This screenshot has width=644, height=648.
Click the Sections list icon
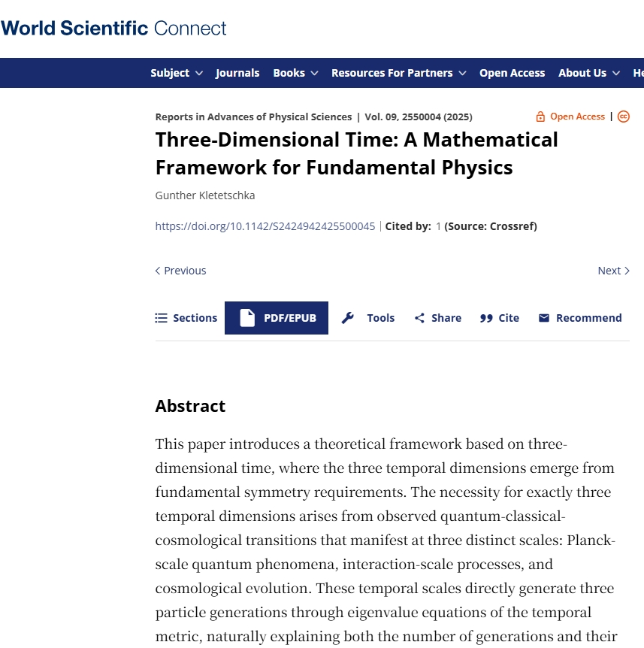161,318
